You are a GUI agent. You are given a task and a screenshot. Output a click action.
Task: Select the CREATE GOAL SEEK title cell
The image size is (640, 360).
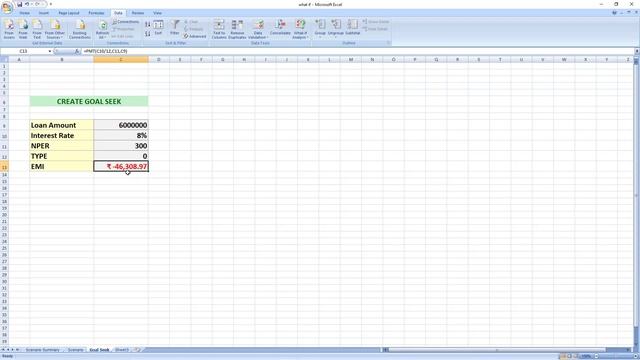pos(89,101)
